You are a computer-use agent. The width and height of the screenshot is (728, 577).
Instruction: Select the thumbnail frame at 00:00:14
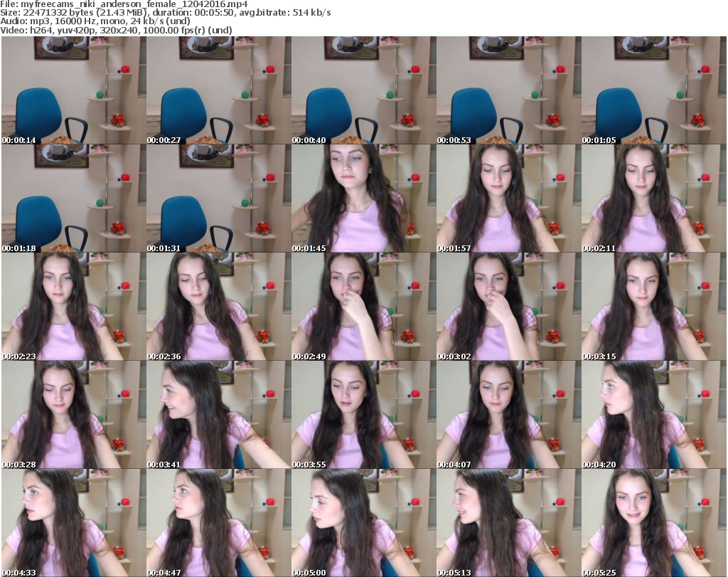pyautogui.click(x=73, y=90)
